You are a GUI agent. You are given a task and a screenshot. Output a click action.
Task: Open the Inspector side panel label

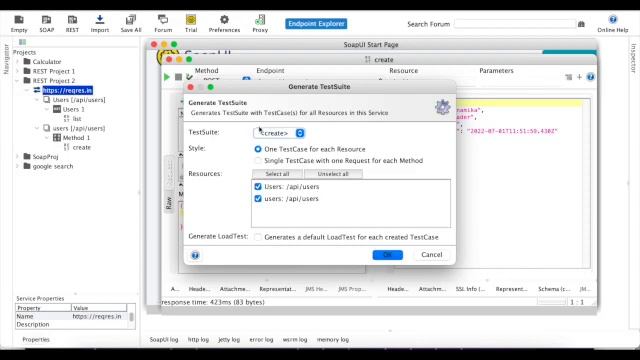(633, 58)
